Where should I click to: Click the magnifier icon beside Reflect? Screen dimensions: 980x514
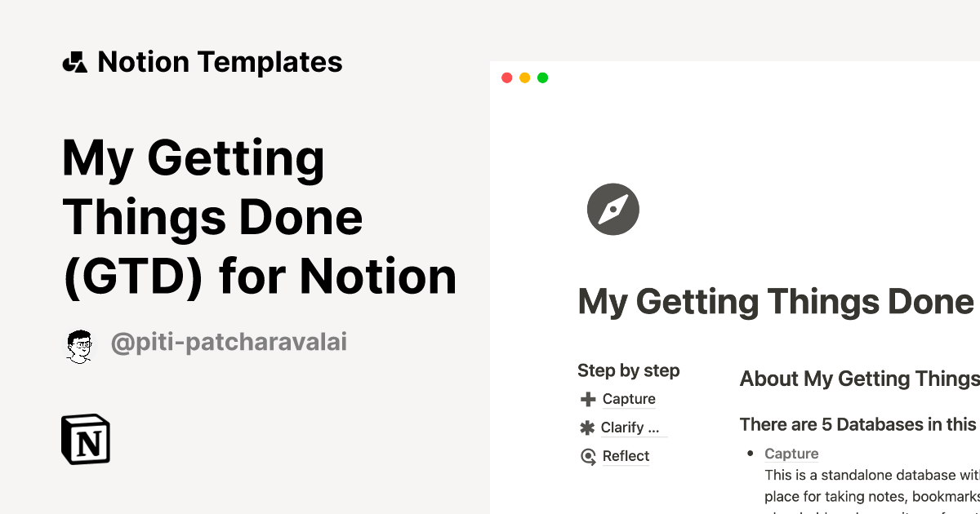[586, 456]
